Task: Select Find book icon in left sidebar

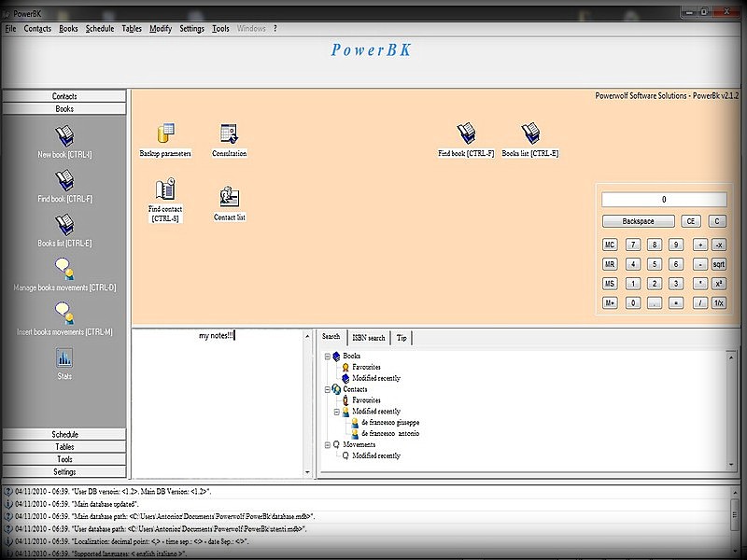Action: [64, 180]
